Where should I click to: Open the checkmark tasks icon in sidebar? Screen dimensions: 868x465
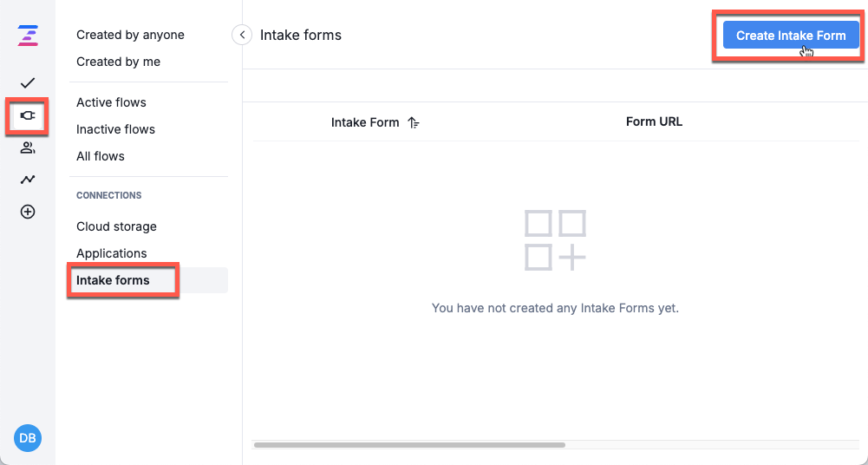28,83
